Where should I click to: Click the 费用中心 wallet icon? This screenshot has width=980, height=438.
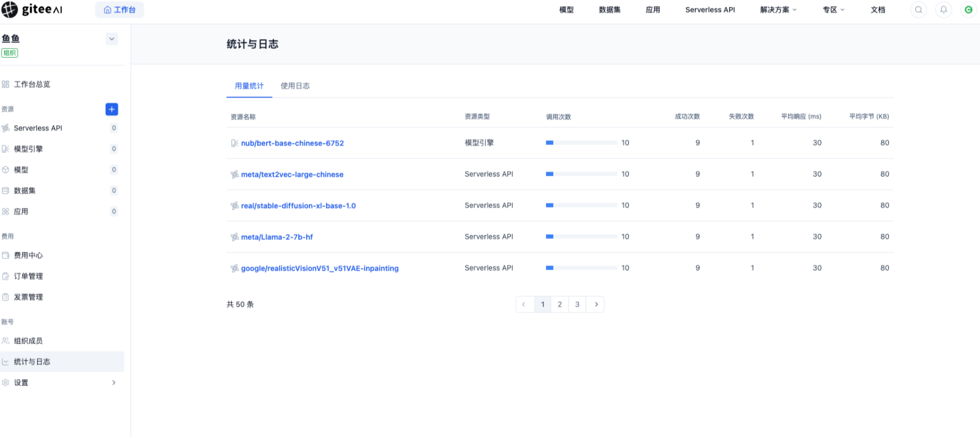coord(6,255)
